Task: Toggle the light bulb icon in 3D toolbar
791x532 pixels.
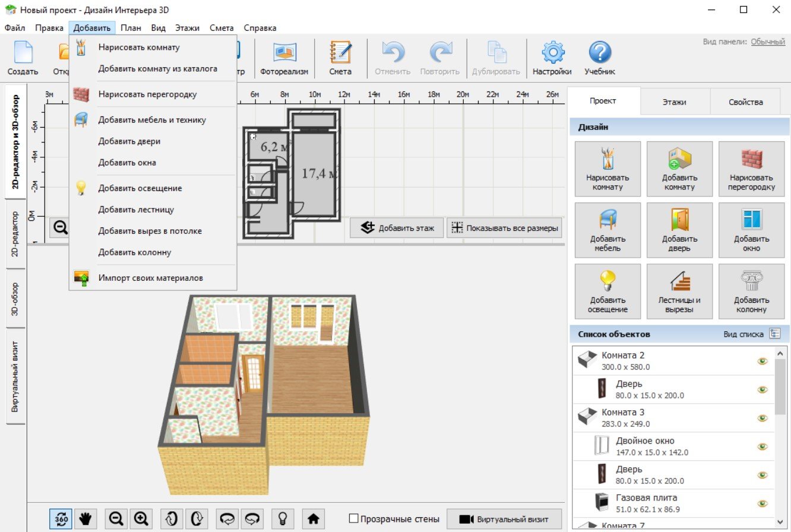Action: click(283, 518)
